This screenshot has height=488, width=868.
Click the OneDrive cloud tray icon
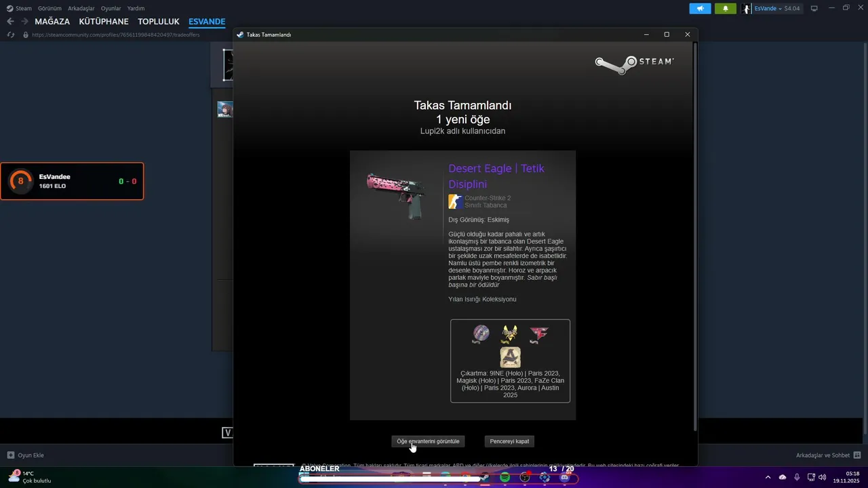point(783,477)
